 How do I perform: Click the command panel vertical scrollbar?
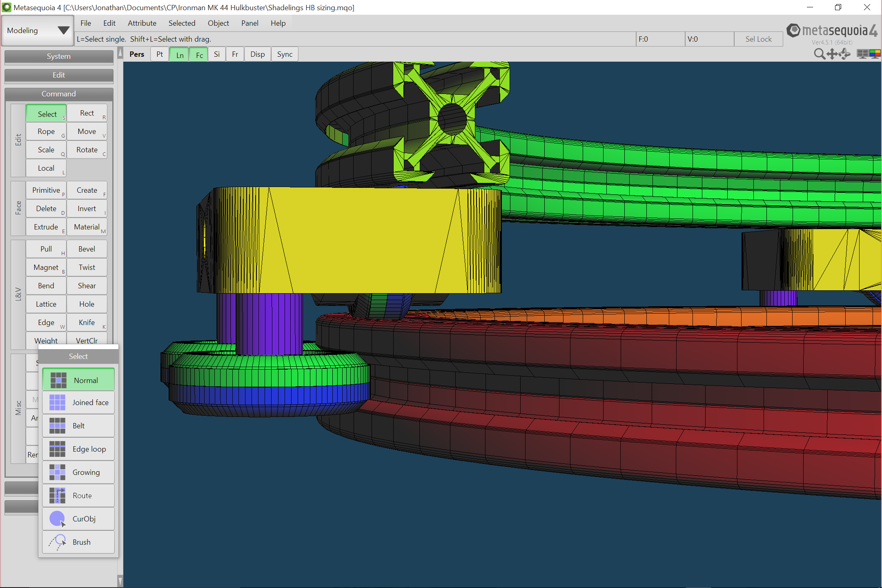point(120,316)
